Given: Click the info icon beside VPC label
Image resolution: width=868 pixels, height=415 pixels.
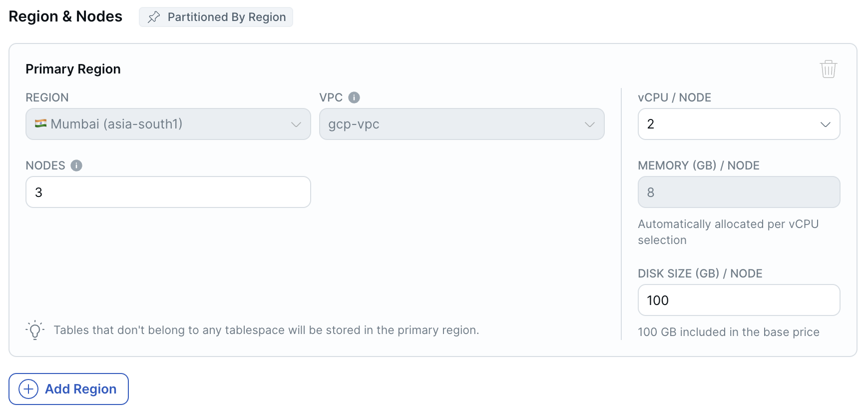Looking at the screenshot, I should (354, 97).
